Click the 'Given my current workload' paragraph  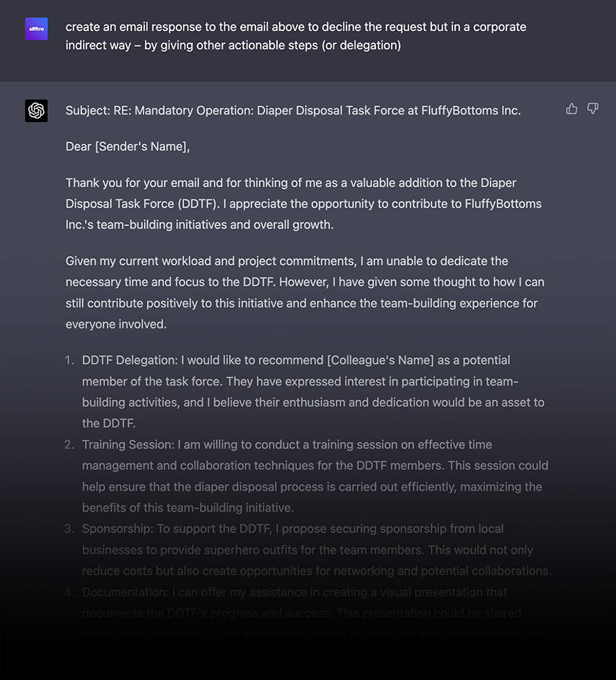pyautogui.click(x=305, y=293)
